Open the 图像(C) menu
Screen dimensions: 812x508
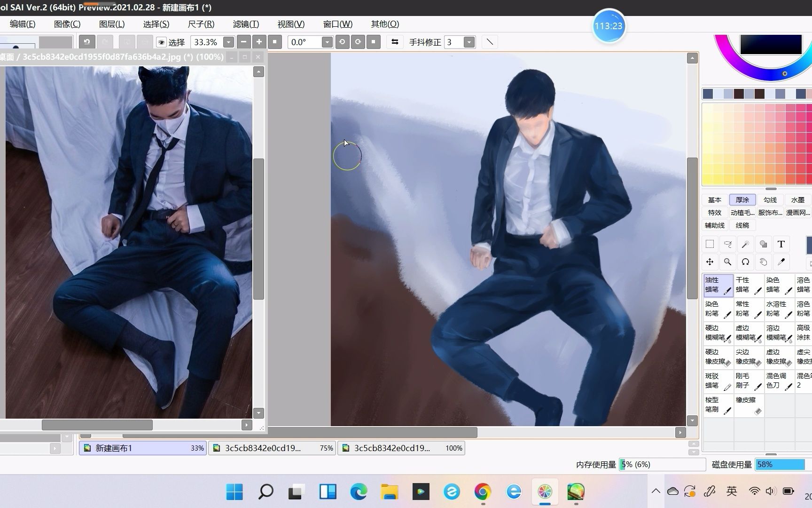pyautogui.click(x=67, y=24)
